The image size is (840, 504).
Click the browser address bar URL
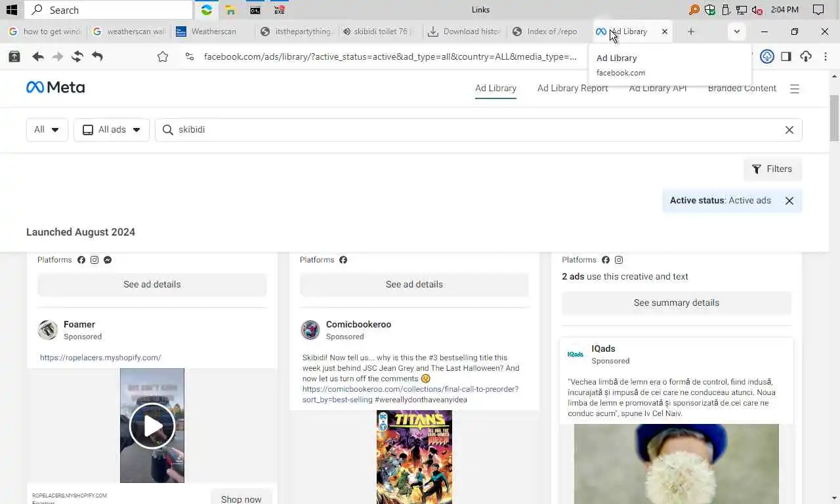390,57
